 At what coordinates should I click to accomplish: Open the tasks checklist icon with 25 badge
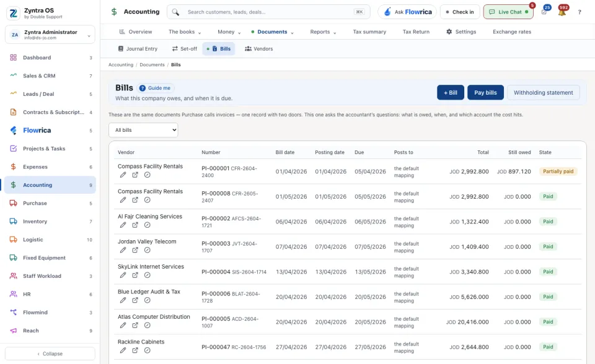[x=544, y=12]
